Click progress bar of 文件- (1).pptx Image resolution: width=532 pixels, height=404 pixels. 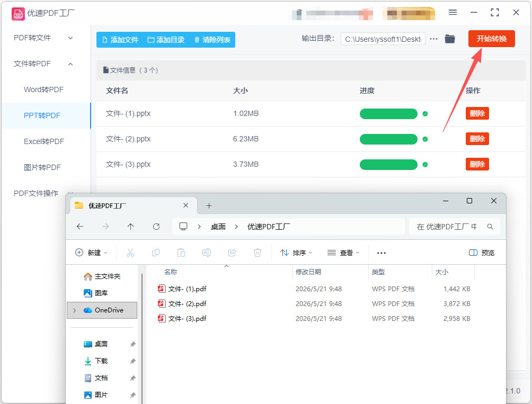[x=388, y=114]
